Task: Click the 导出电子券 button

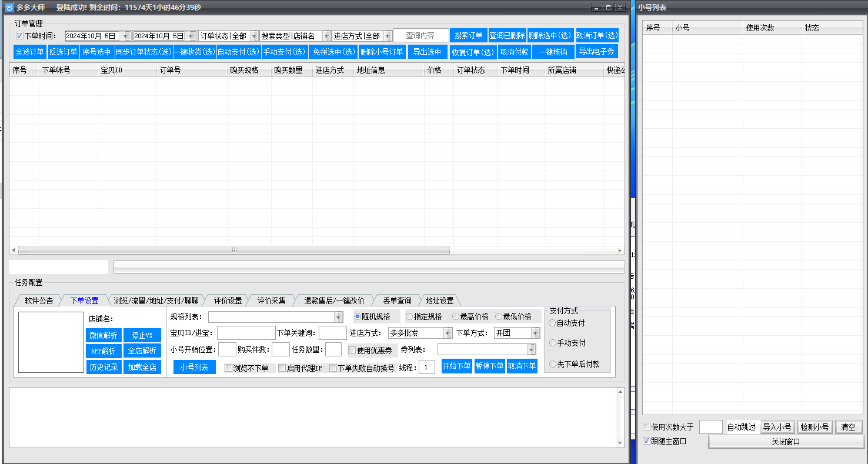Action: tap(596, 52)
